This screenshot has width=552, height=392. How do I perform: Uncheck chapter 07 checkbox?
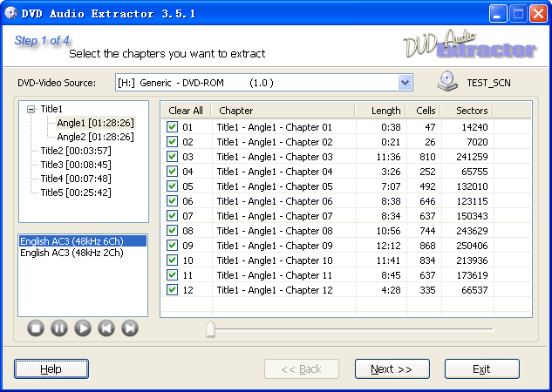(x=172, y=215)
